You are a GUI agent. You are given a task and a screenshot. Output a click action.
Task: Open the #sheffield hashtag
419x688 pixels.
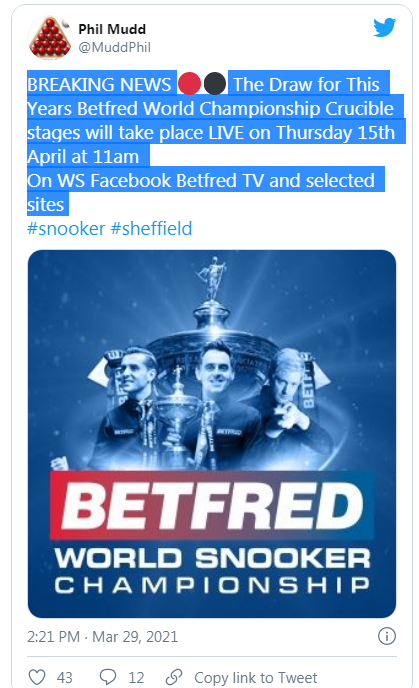pos(151,229)
